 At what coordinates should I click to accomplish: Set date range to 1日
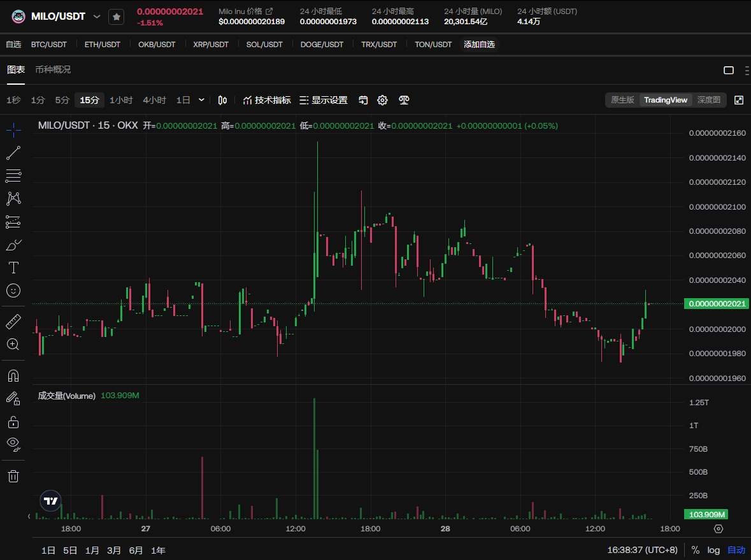click(x=48, y=550)
